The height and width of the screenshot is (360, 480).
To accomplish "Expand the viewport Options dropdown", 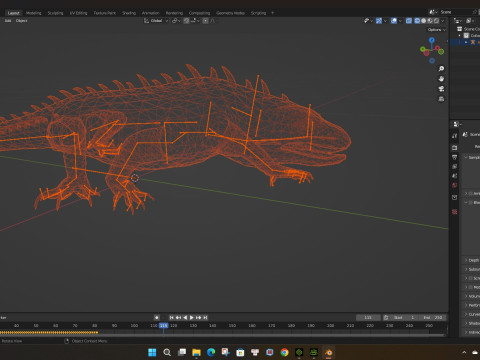I will (x=436, y=30).
